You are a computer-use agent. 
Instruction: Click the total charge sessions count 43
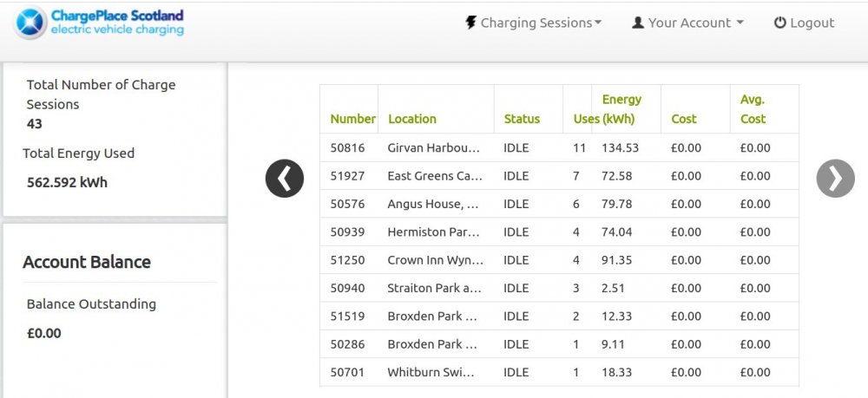tap(35, 124)
